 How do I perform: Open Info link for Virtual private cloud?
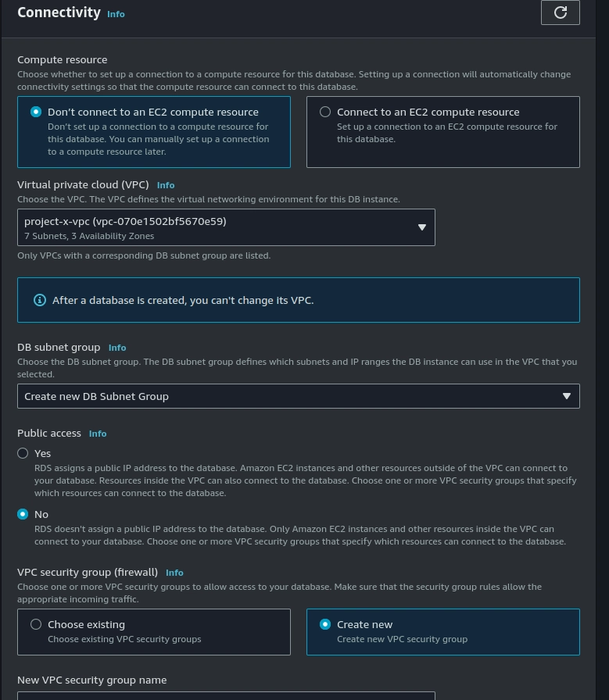[x=166, y=185]
